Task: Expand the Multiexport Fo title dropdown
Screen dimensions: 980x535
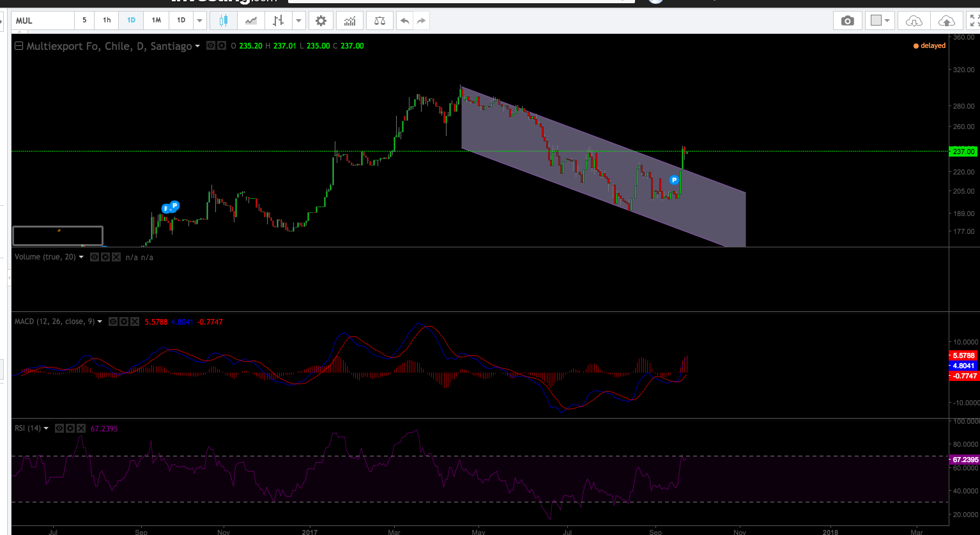Action: pyautogui.click(x=197, y=46)
